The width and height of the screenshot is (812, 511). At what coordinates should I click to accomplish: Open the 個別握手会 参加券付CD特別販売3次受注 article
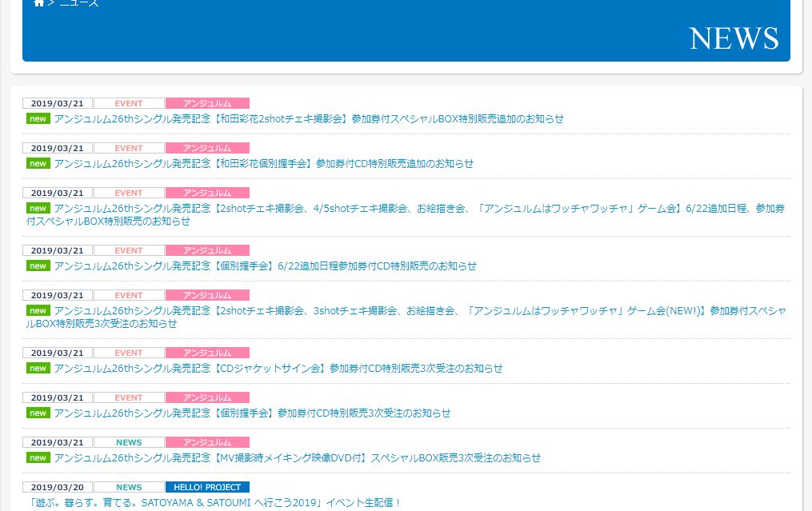pos(252,413)
